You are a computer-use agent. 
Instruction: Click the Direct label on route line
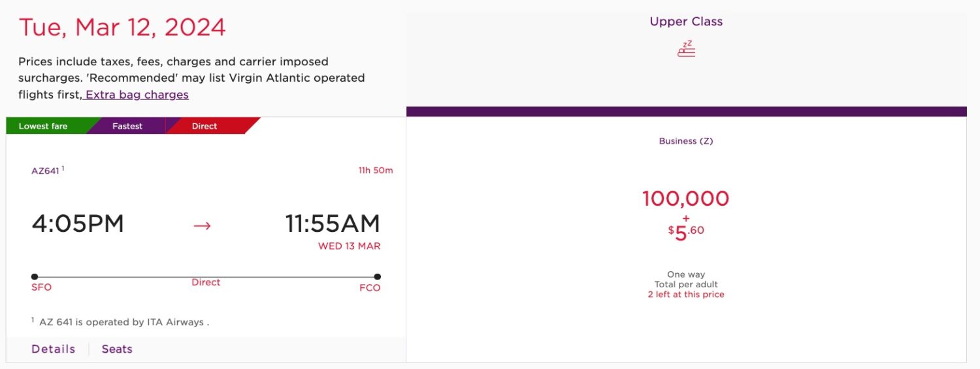pos(206,282)
